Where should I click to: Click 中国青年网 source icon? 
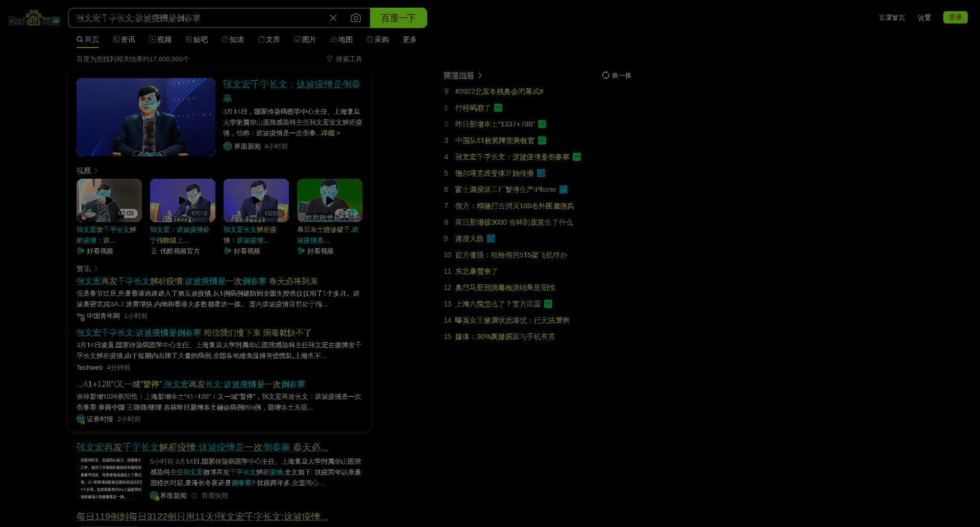click(81, 316)
